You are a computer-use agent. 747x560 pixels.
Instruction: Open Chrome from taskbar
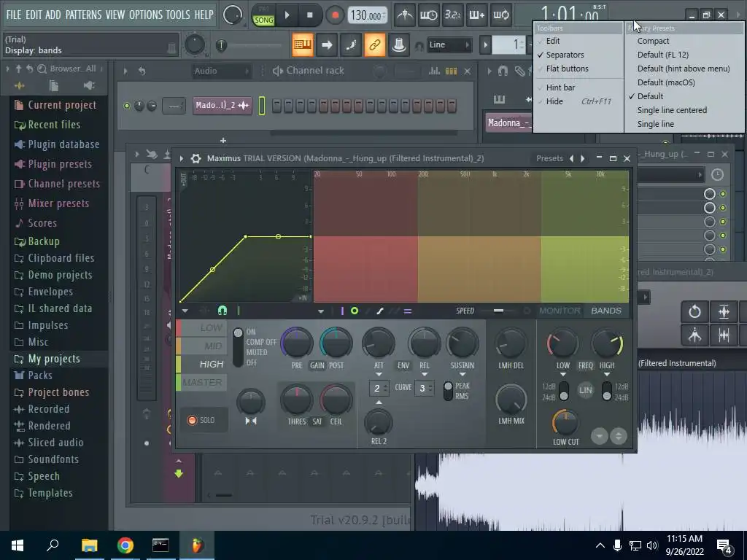coord(125,545)
